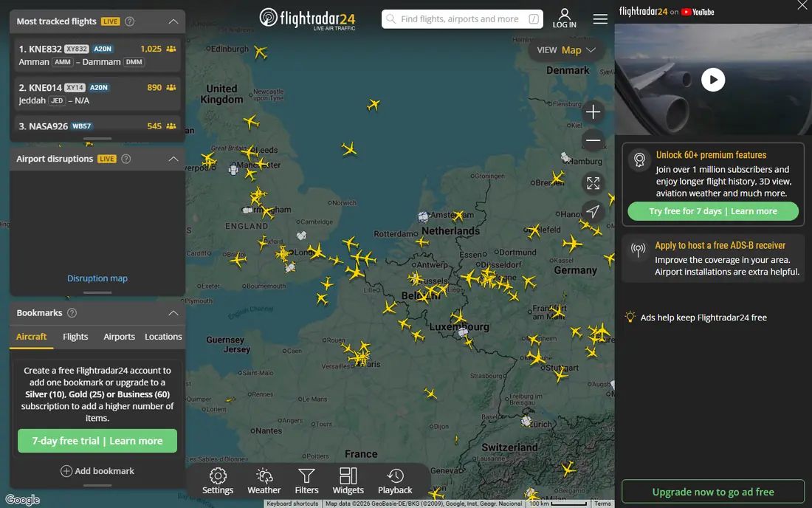Click the LOG IN user icon
812x508 pixels.
tap(565, 18)
